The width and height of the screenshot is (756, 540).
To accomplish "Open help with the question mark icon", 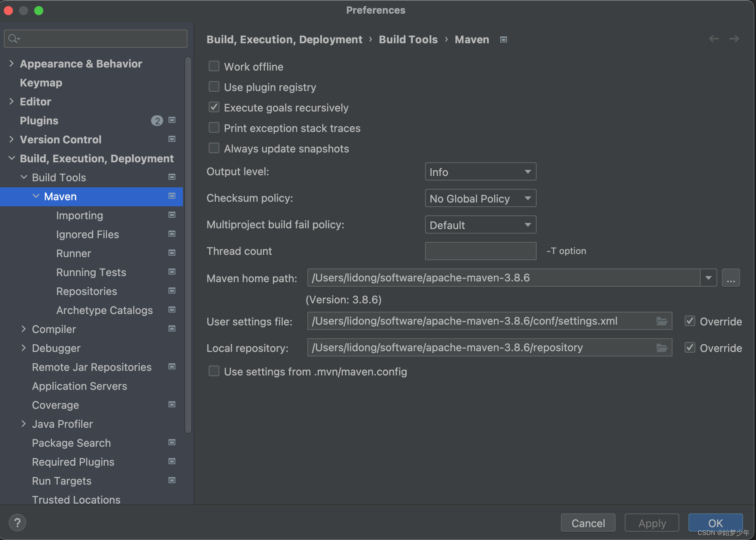I will point(17,523).
